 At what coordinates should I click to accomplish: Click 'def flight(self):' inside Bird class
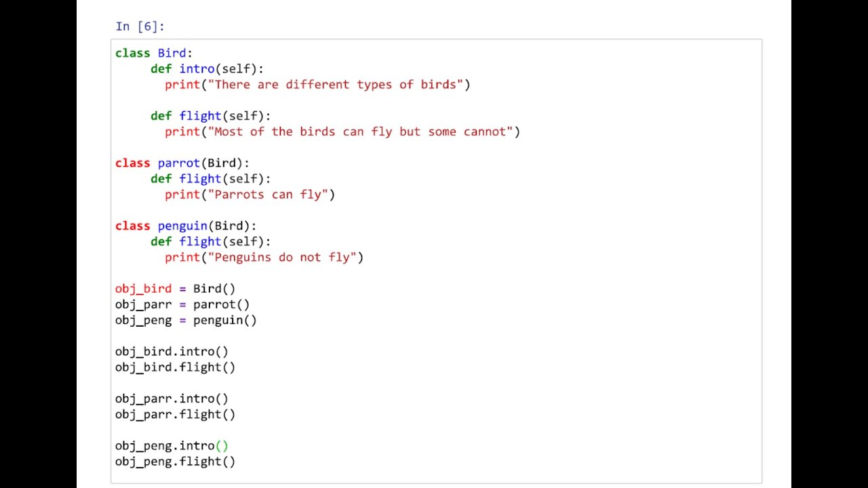point(211,116)
